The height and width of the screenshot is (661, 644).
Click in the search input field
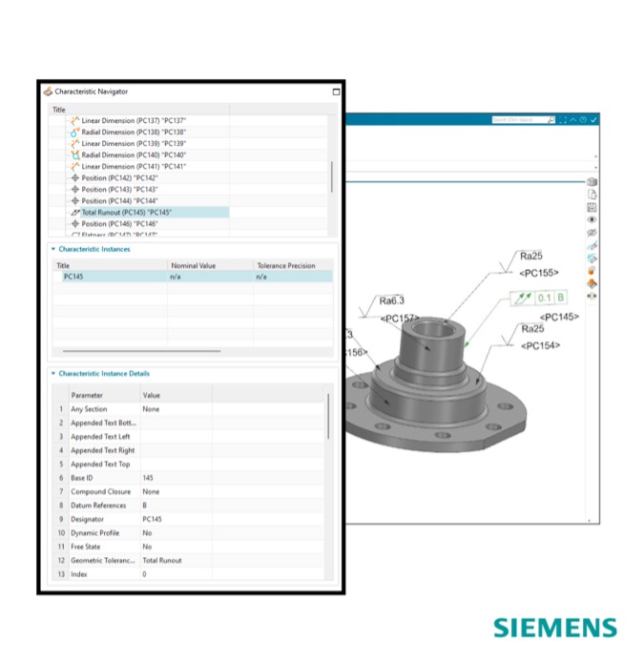pos(519,120)
